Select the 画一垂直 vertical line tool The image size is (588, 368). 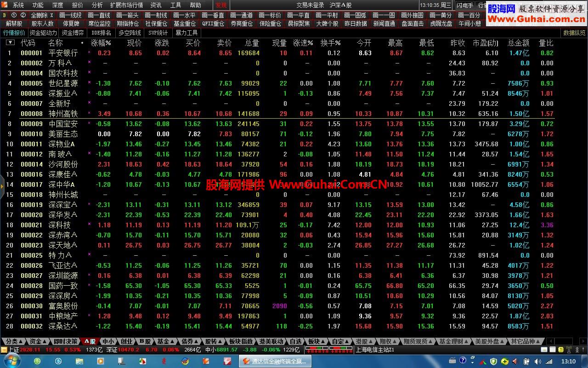click(213, 15)
